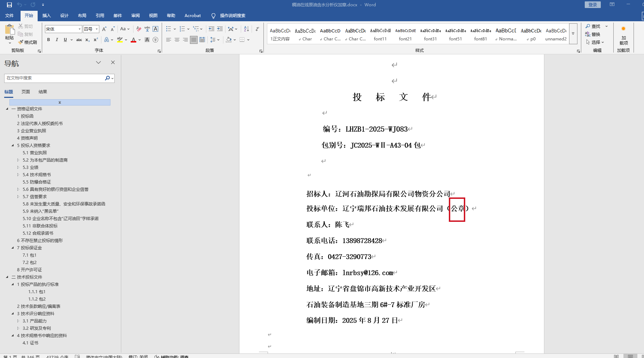This screenshot has height=358, width=644.
Task: Apply the red font color
Action: [133, 40]
